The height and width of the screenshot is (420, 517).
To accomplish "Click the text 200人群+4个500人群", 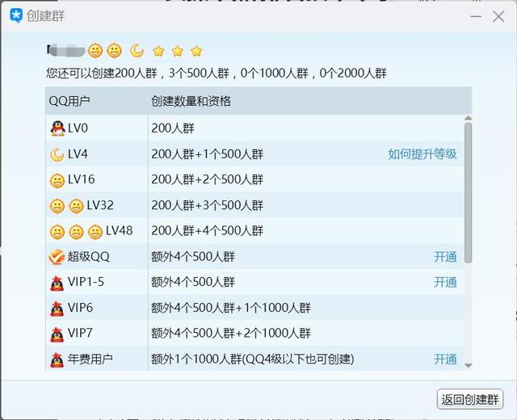I will point(207,231).
